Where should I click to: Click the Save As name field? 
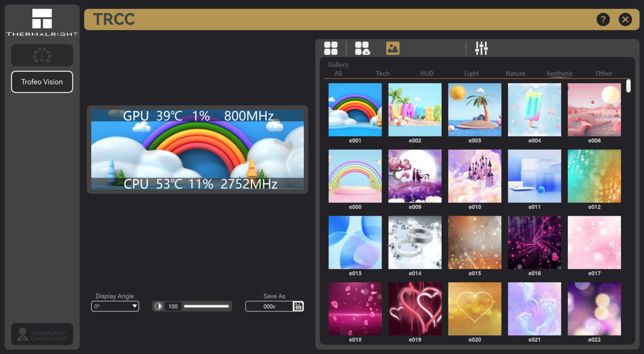[x=269, y=306]
